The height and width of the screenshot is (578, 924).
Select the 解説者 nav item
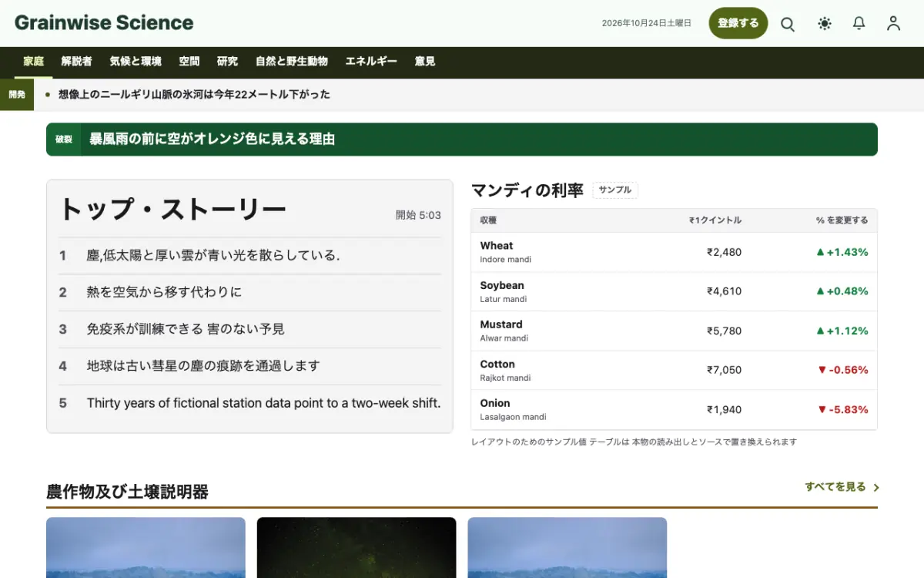click(x=77, y=62)
